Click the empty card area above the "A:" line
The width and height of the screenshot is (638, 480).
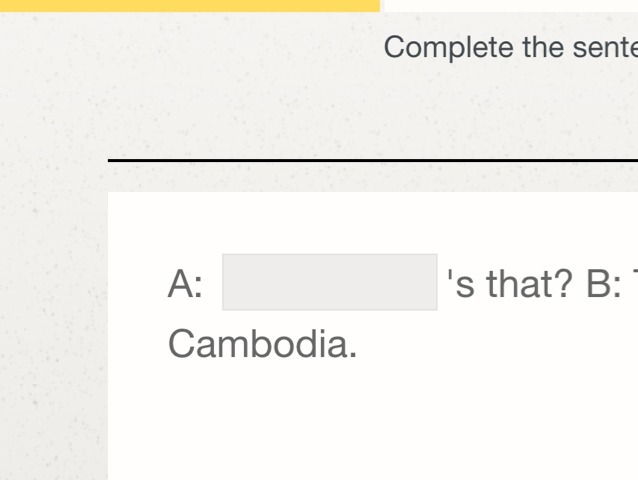pos(372,220)
